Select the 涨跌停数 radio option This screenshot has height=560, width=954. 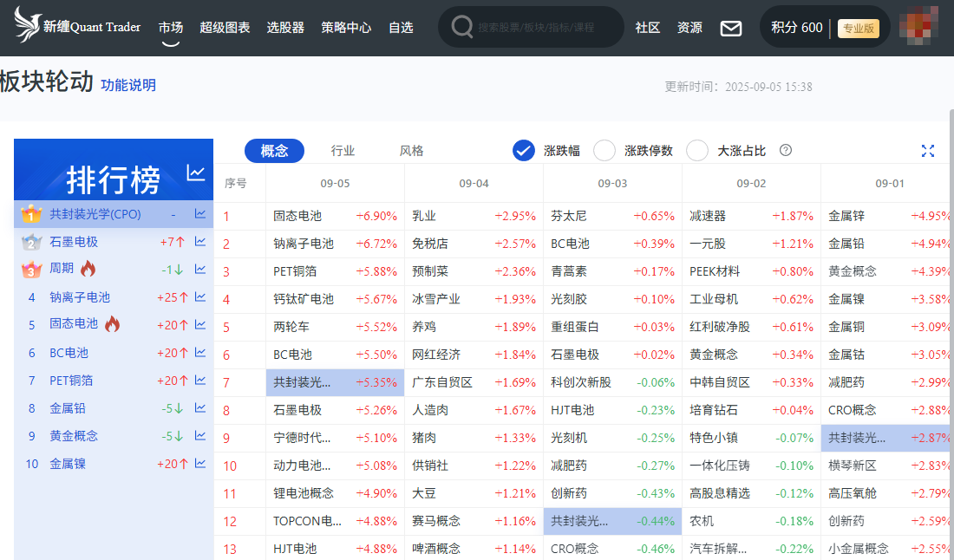coord(604,151)
